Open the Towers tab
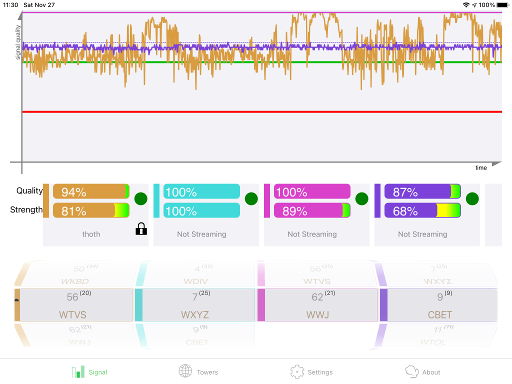The image size is (512, 384). (x=198, y=372)
